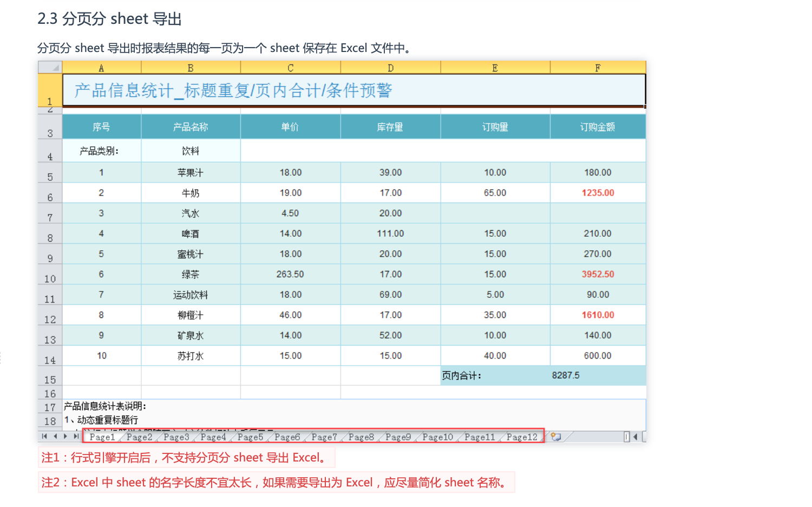Click the select-all corner of the spreadsheet
The width and height of the screenshot is (812, 507).
(x=50, y=68)
